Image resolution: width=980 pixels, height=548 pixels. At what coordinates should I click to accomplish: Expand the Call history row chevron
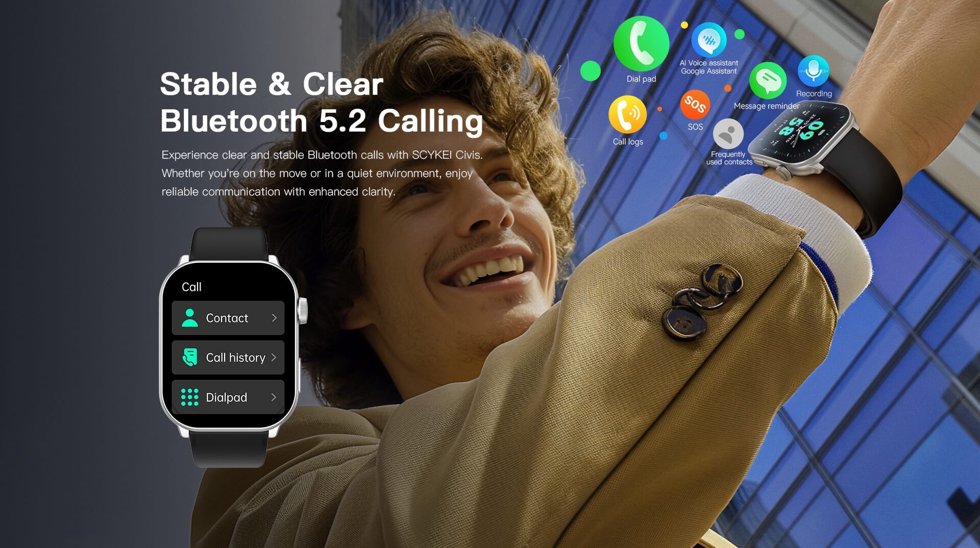(274, 357)
